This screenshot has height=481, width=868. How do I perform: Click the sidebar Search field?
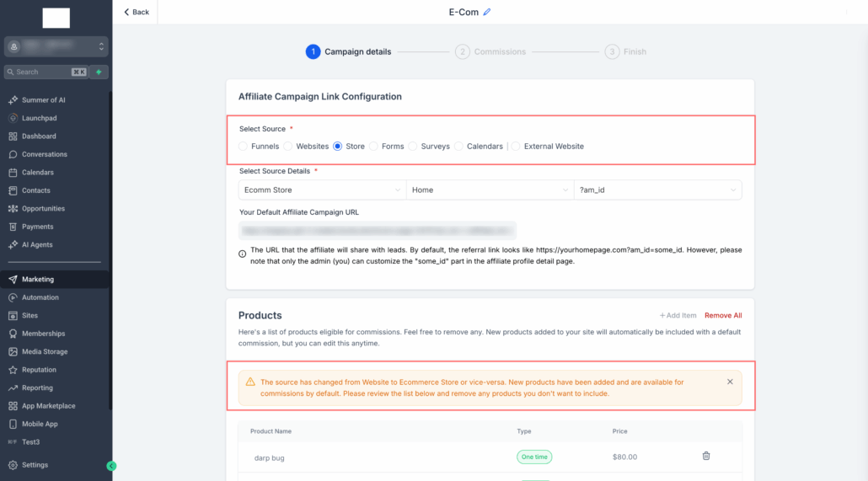coord(46,72)
